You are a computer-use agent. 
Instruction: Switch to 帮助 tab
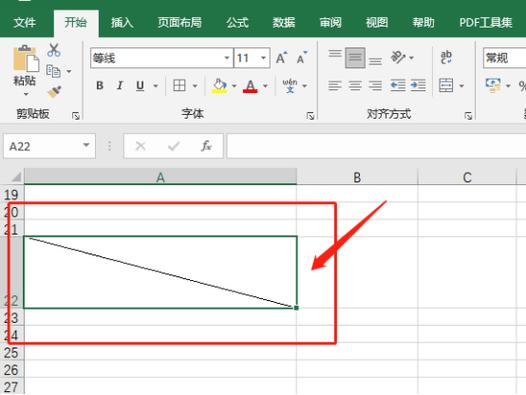point(423,22)
